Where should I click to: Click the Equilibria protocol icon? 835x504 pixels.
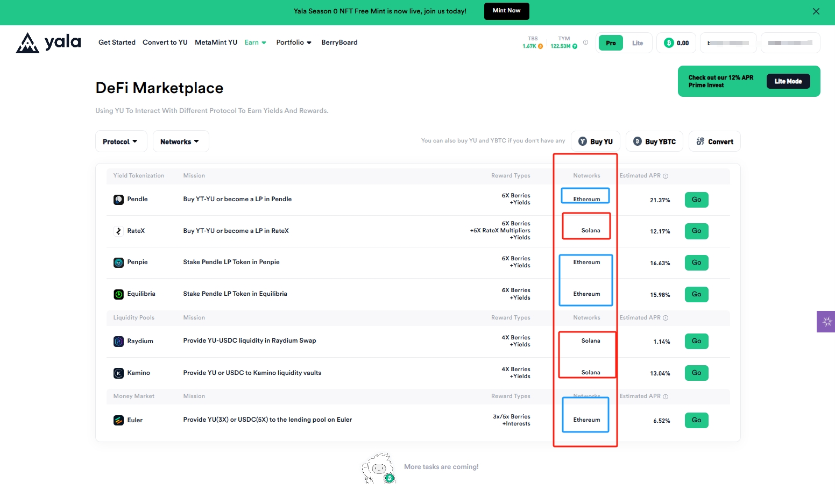click(118, 294)
